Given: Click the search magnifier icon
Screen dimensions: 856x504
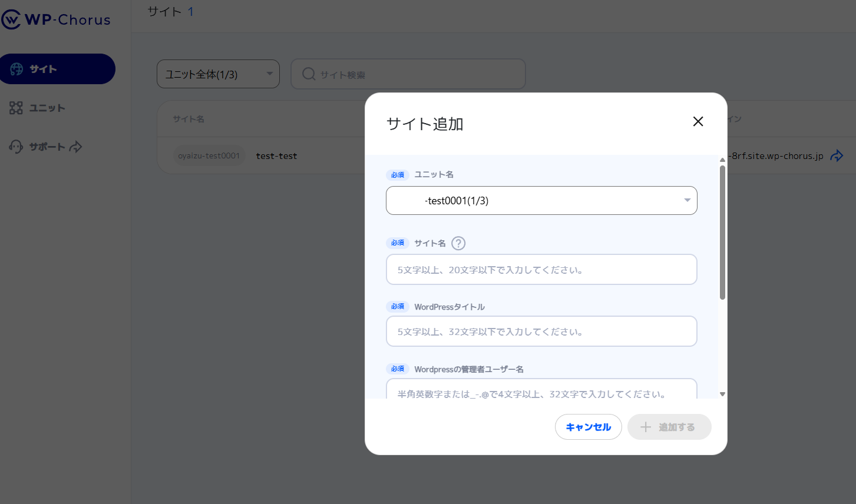Looking at the screenshot, I should (x=309, y=74).
